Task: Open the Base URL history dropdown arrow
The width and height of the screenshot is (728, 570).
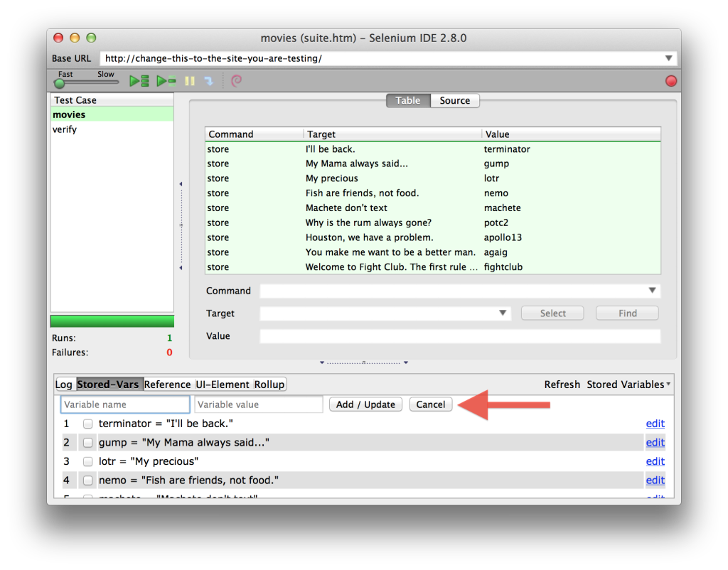Action: tap(668, 58)
